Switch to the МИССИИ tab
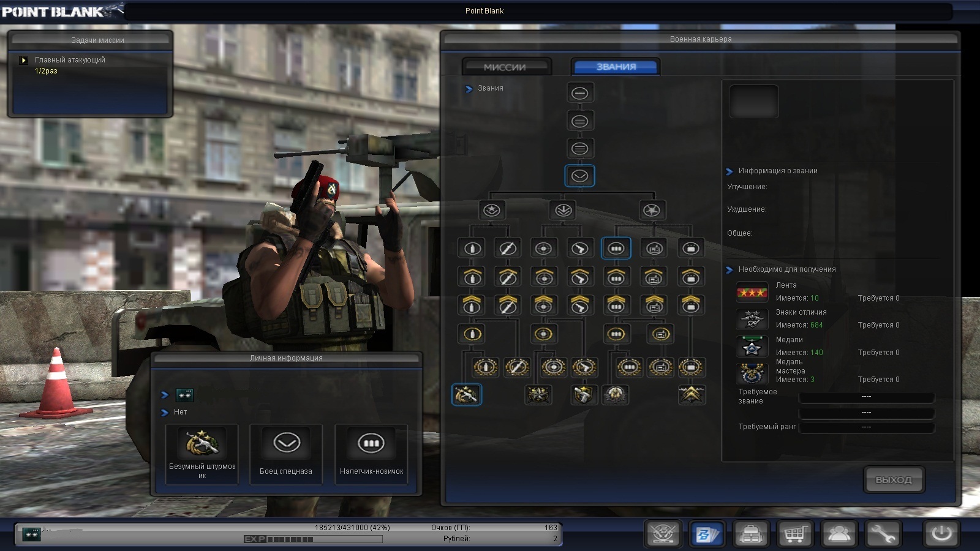The width and height of the screenshot is (980, 551). click(x=506, y=67)
